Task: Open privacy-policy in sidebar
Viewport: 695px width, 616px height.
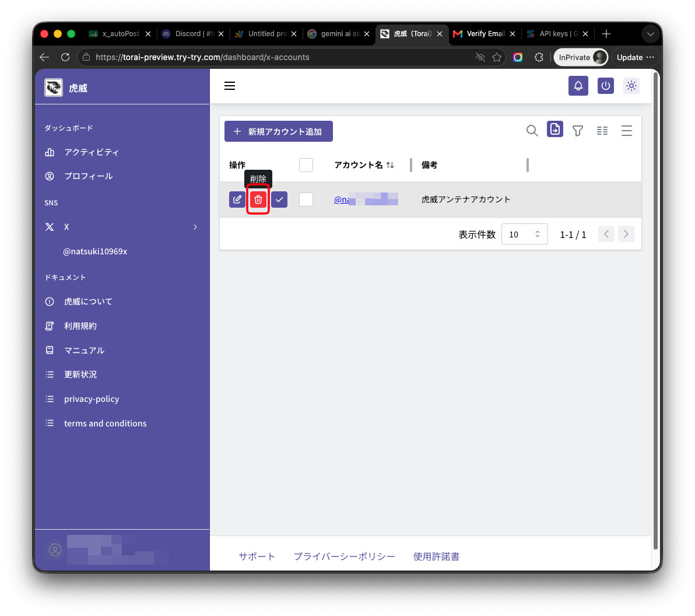Action: click(92, 398)
